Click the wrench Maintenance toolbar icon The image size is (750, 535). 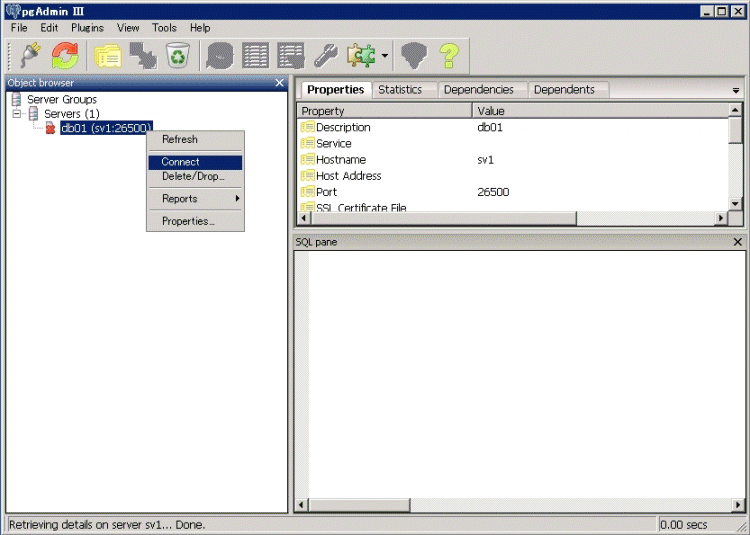tap(326, 55)
